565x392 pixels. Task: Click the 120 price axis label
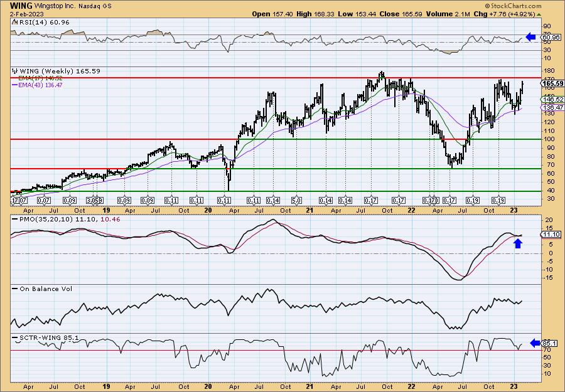(x=550, y=122)
